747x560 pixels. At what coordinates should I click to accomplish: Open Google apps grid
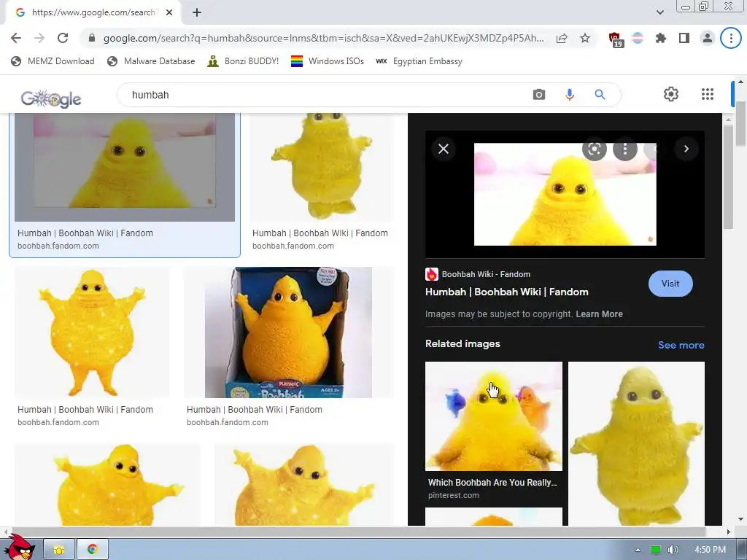(708, 94)
